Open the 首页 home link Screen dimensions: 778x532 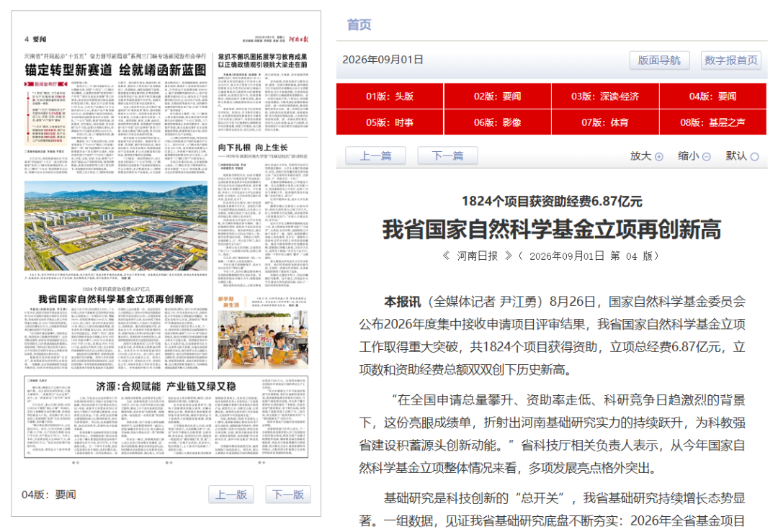pos(359,24)
